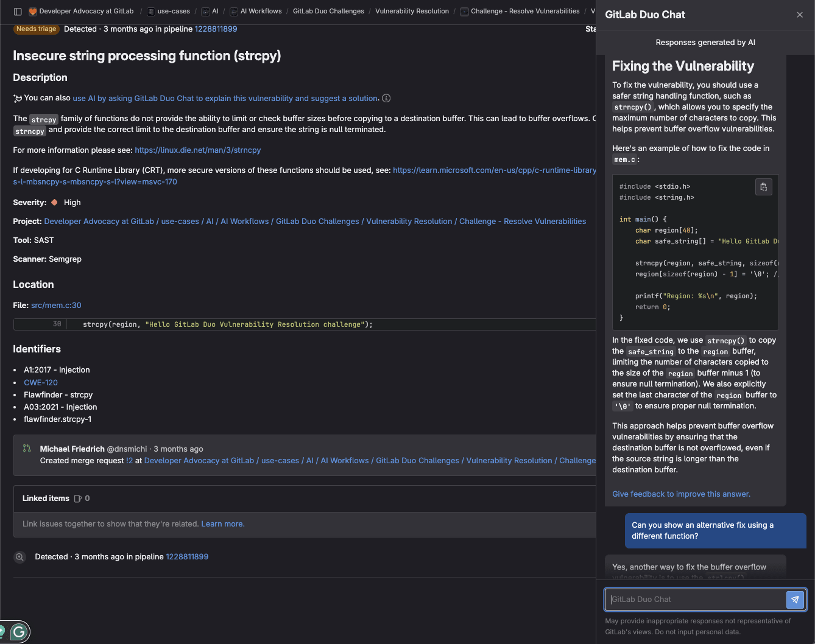815x644 pixels.
Task: Open the learn.microsoft.com CRT documentation link
Action: pos(494,170)
